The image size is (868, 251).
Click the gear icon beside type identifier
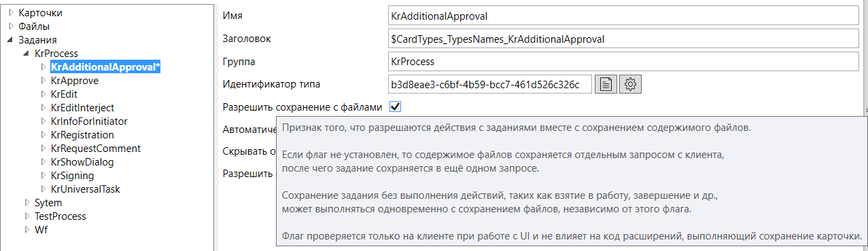630,84
